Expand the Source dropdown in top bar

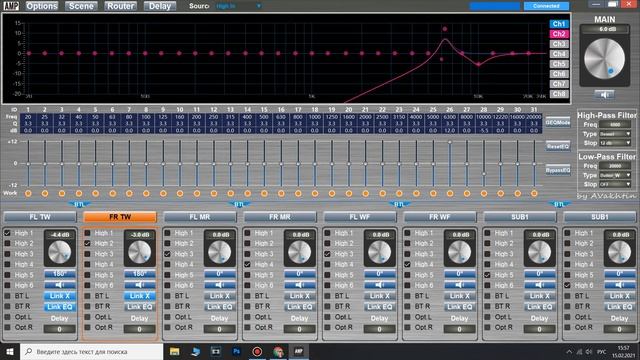click(258, 6)
